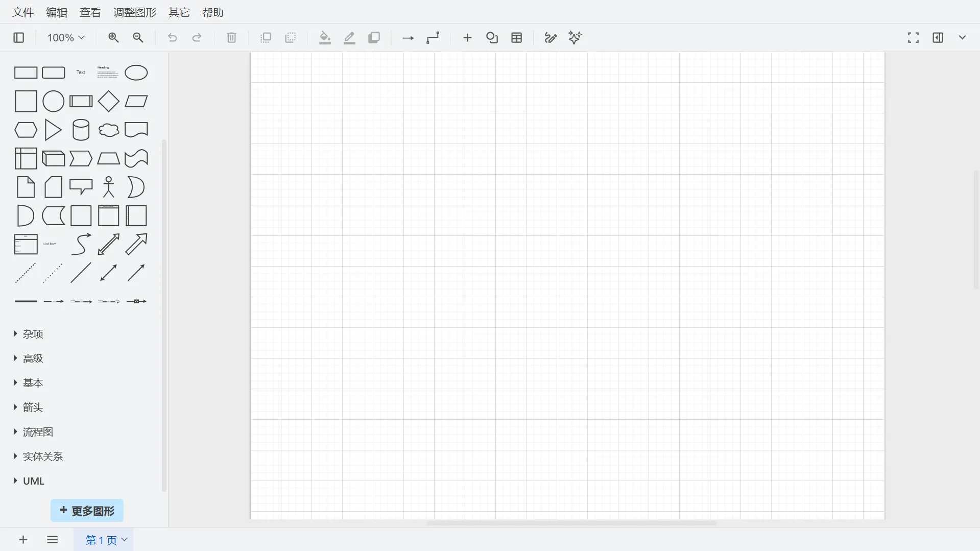Toggle the left shapes sidebar panel
This screenshot has width=980, height=551.
coord(19,38)
